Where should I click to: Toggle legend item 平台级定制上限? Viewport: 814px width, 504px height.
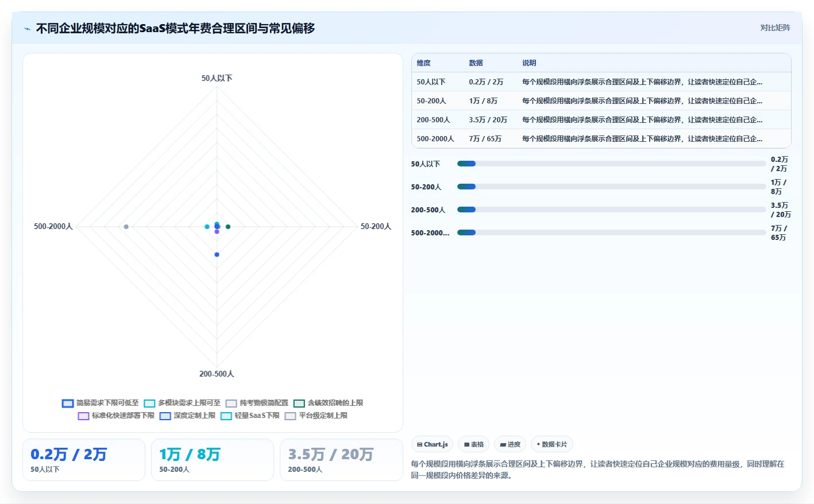tap(316, 416)
